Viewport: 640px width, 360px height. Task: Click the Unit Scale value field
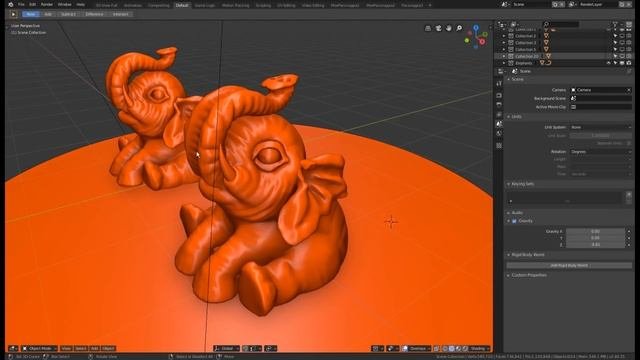(x=601, y=136)
